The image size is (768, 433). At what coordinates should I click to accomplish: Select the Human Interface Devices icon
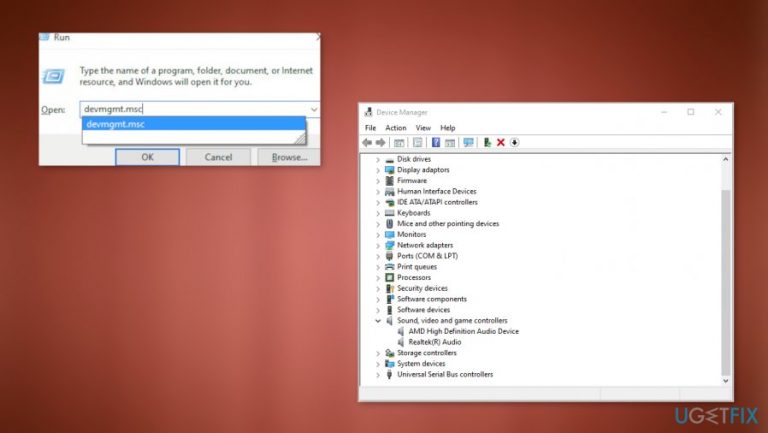click(x=389, y=192)
